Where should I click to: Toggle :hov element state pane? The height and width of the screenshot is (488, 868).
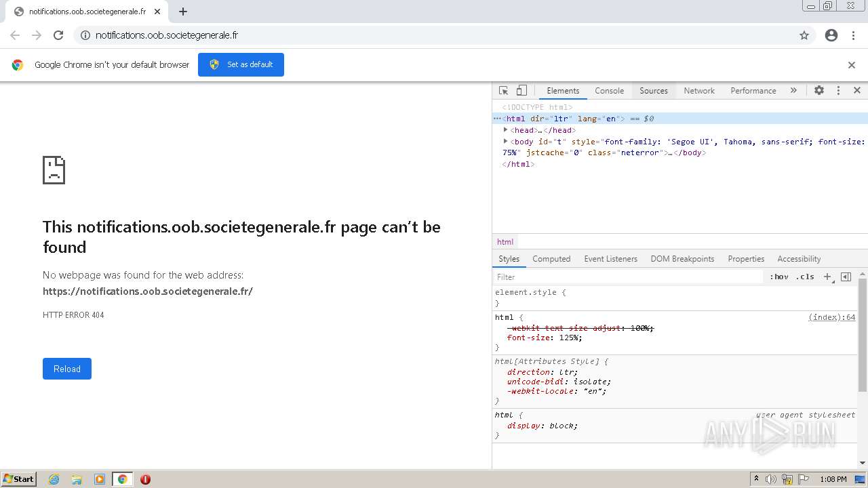point(779,277)
